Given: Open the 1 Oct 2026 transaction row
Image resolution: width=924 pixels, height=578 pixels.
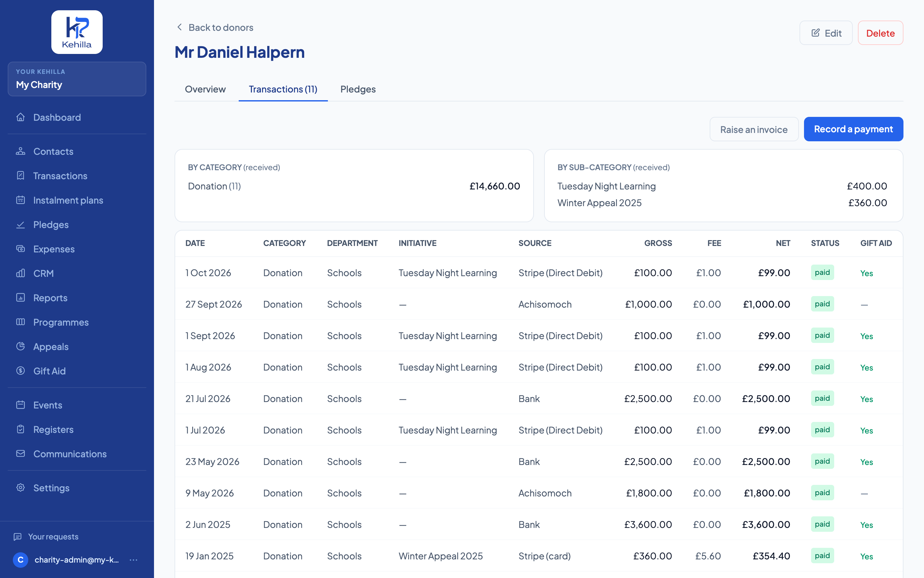Looking at the screenshot, I should click(539, 273).
